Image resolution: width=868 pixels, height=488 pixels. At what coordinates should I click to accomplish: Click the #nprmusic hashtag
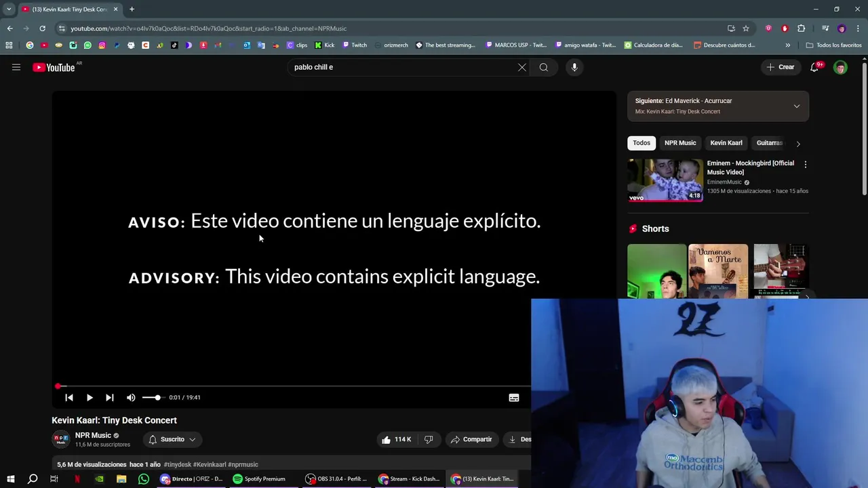tap(243, 464)
